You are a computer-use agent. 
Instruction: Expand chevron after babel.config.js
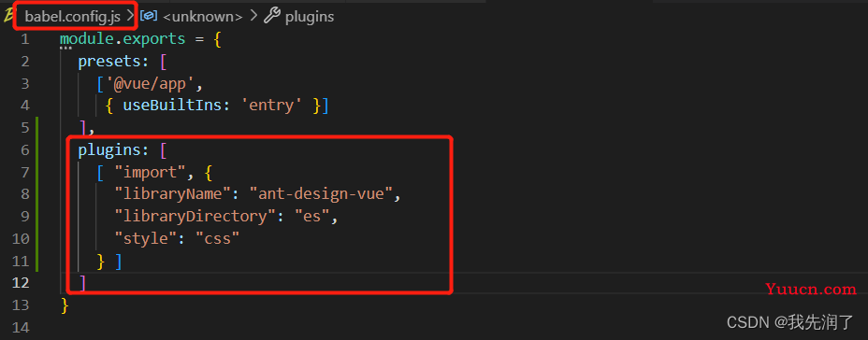[x=131, y=17]
